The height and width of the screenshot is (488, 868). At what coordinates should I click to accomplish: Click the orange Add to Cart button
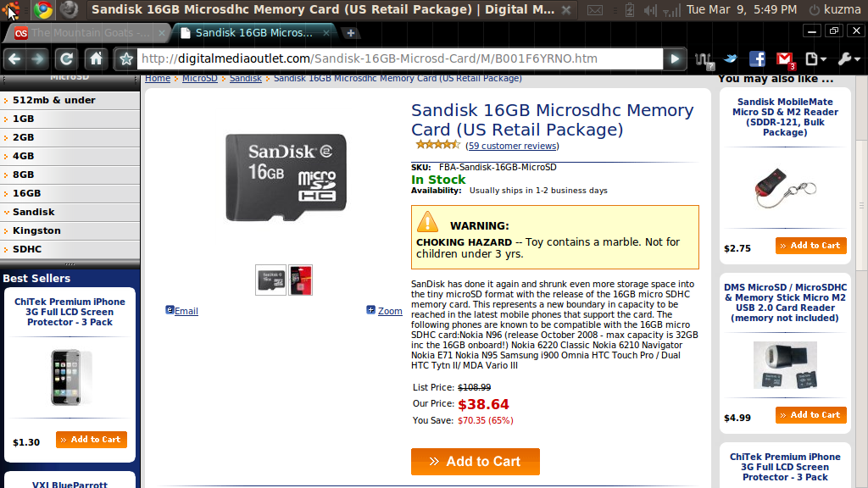pyautogui.click(x=476, y=462)
